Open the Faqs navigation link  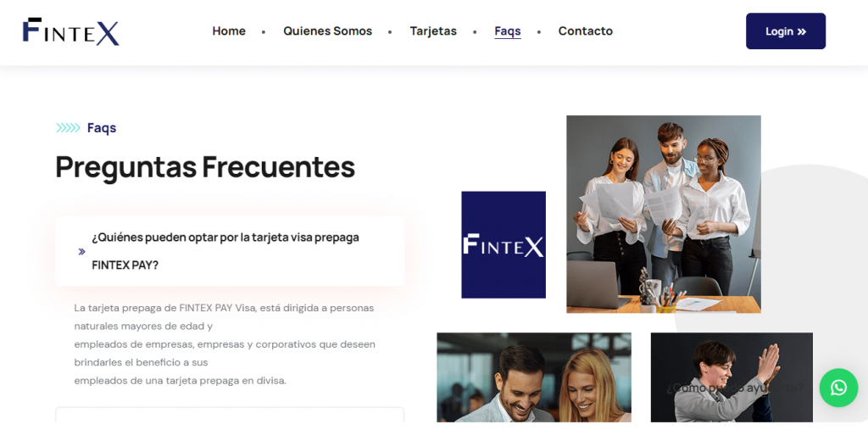(508, 31)
